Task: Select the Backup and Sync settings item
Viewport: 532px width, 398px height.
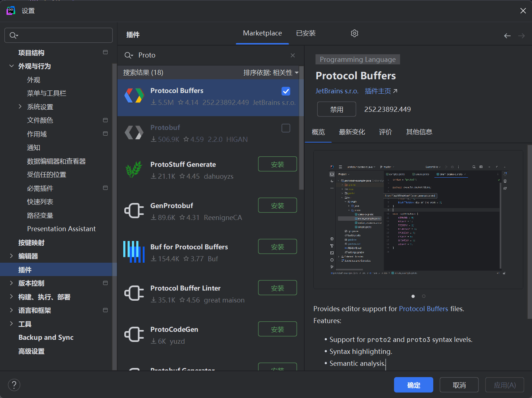Action: click(46, 337)
